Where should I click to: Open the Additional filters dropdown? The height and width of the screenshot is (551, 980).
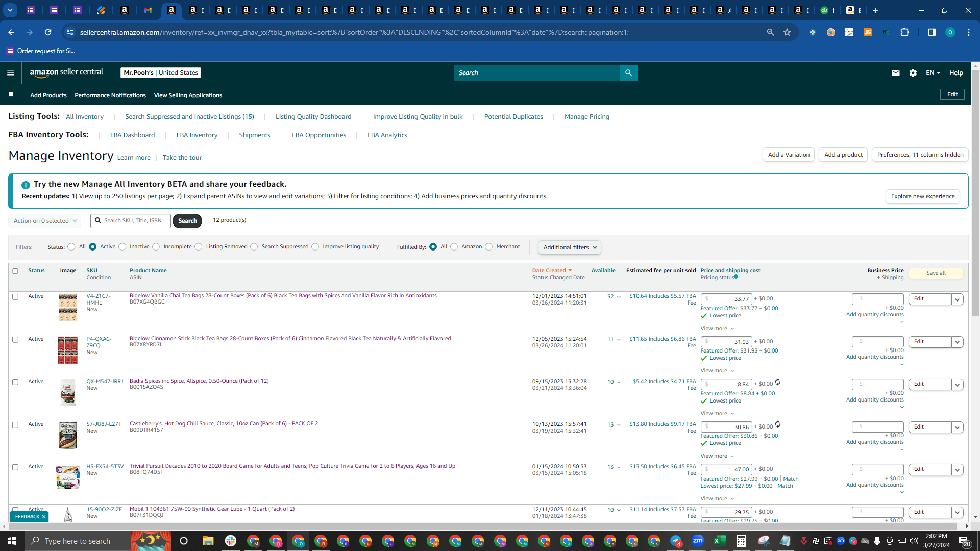click(x=570, y=247)
